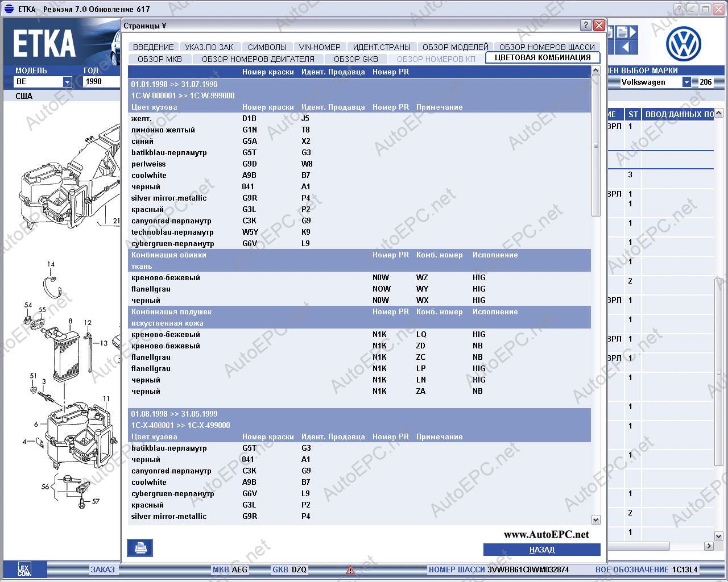Image resolution: width=728 pixels, height=582 pixels.
Task: Click the previous page arrow icon
Action: point(626,47)
